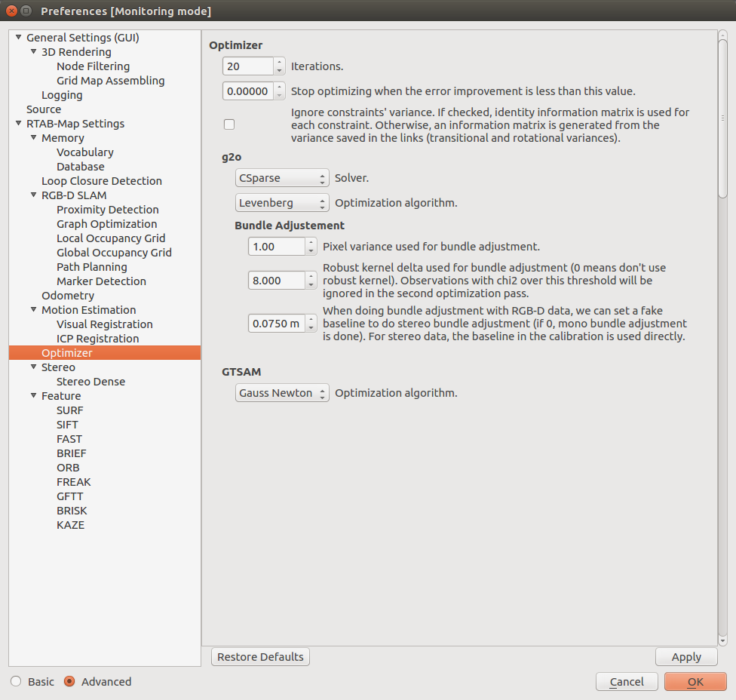This screenshot has height=700, width=736.
Task: Increase robust kernel delta value
Action: 311,277
